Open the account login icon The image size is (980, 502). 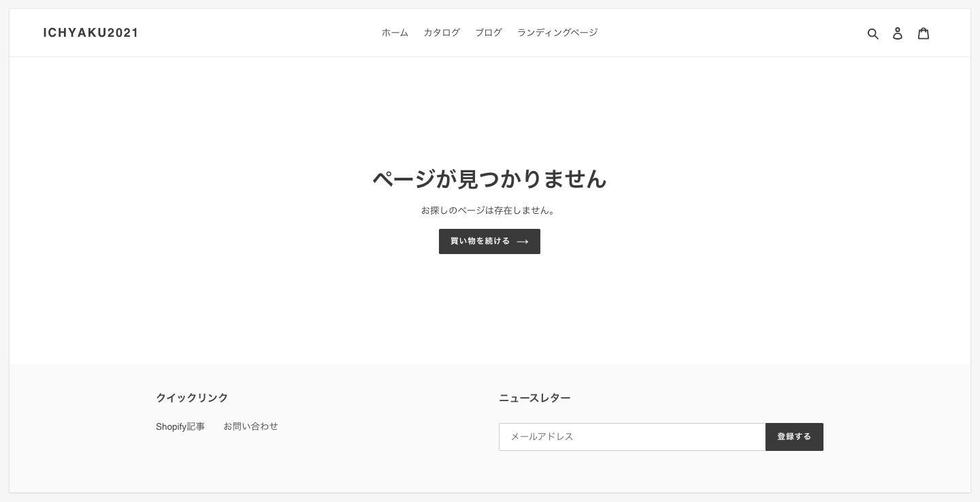898,33
